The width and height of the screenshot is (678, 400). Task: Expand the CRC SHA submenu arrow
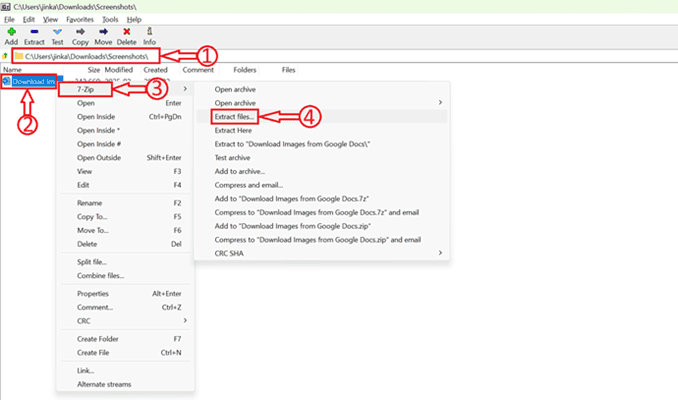click(x=440, y=253)
